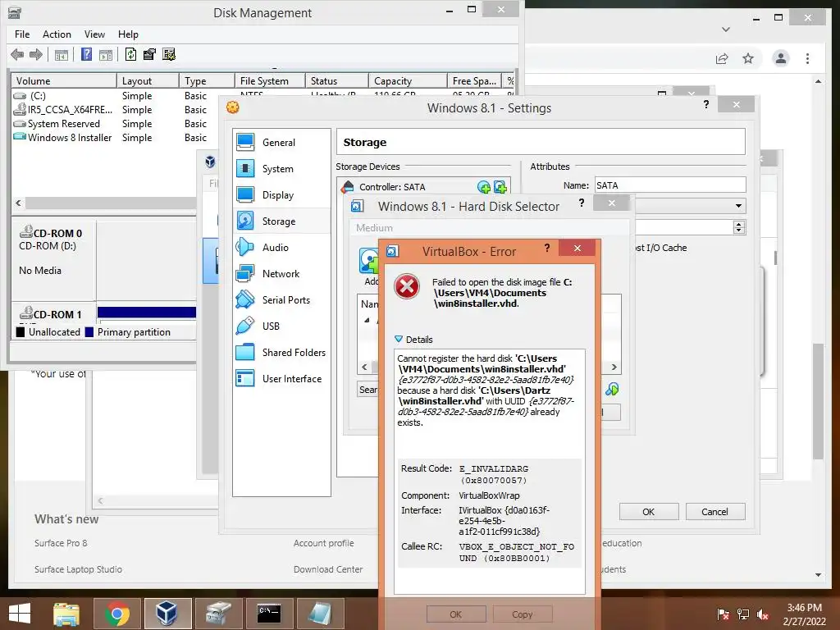The image size is (840, 630).
Task: Click Status column header
Action: click(x=337, y=81)
